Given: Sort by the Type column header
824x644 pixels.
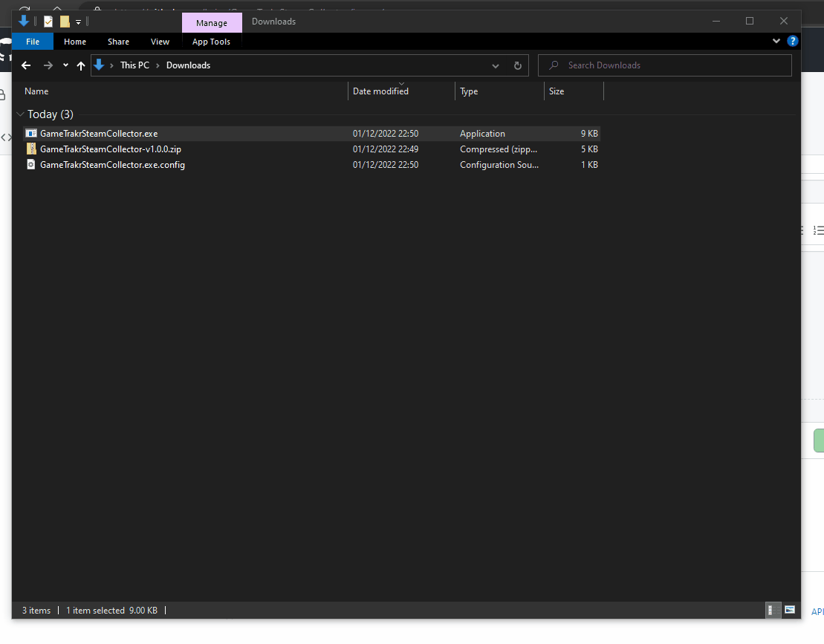Looking at the screenshot, I should pos(469,91).
